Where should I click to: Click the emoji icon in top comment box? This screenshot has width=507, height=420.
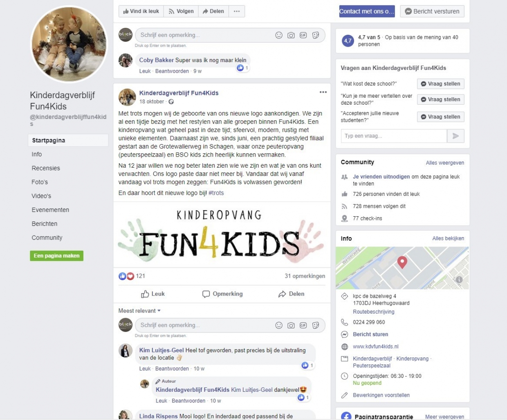[x=279, y=35]
